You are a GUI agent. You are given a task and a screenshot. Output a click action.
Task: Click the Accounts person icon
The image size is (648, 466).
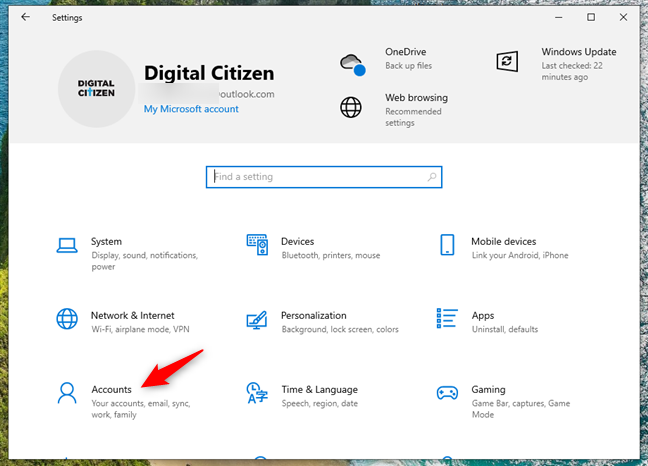67,393
